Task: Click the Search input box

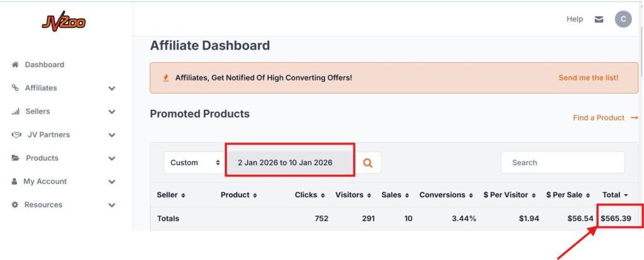Action: point(562,163)
